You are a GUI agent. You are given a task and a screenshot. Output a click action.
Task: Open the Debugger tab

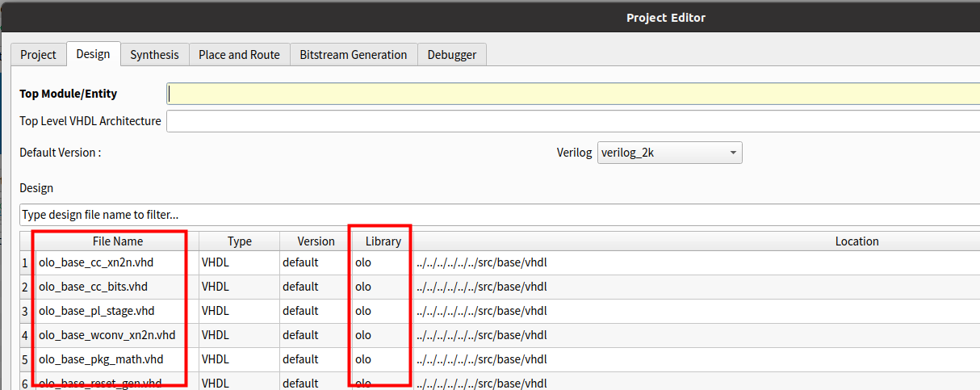tap(452, 55)
